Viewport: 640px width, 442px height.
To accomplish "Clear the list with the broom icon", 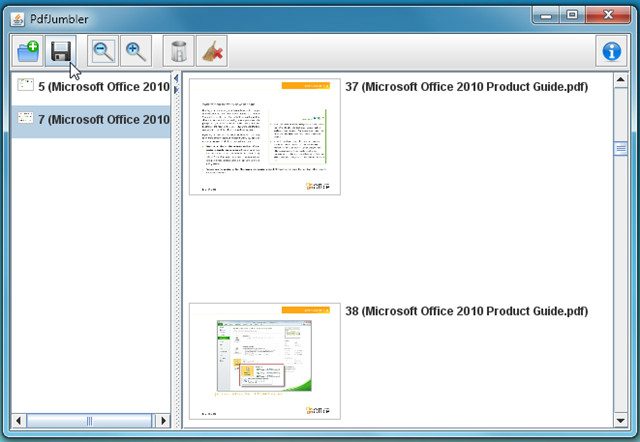I will click(x=212, y=51).
